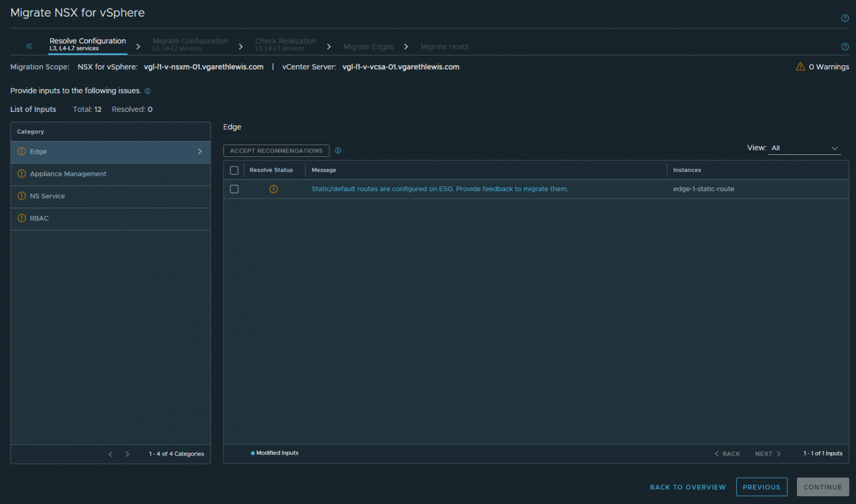Click the warning icon beside Edge category
856x504 pixels.
point(21,151)
